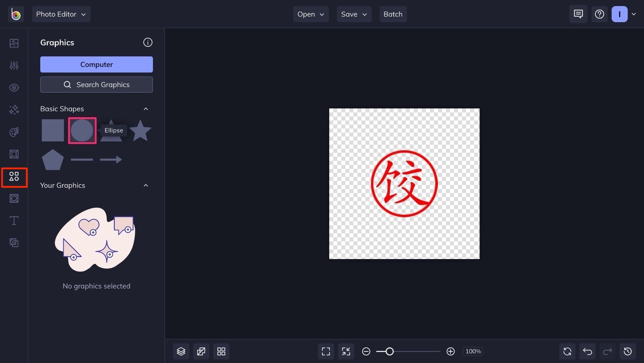Image resolution: width=644 pixels, height=363 pixels.
Task: Open the Image Manager panel
Action: 14,43
